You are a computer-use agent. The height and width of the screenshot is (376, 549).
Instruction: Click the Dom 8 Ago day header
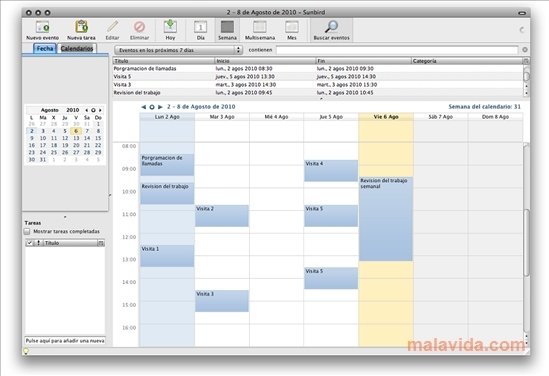495,117
